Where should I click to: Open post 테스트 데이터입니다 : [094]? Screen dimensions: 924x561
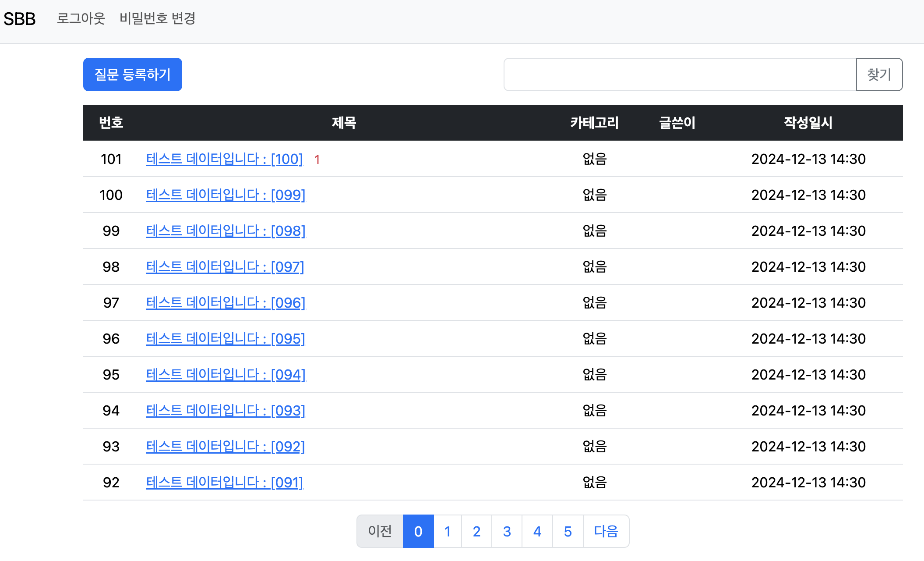coord(226,375)
